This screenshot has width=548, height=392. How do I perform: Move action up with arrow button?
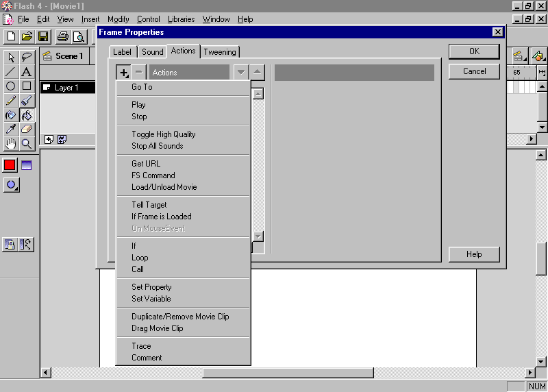[258, 73]
